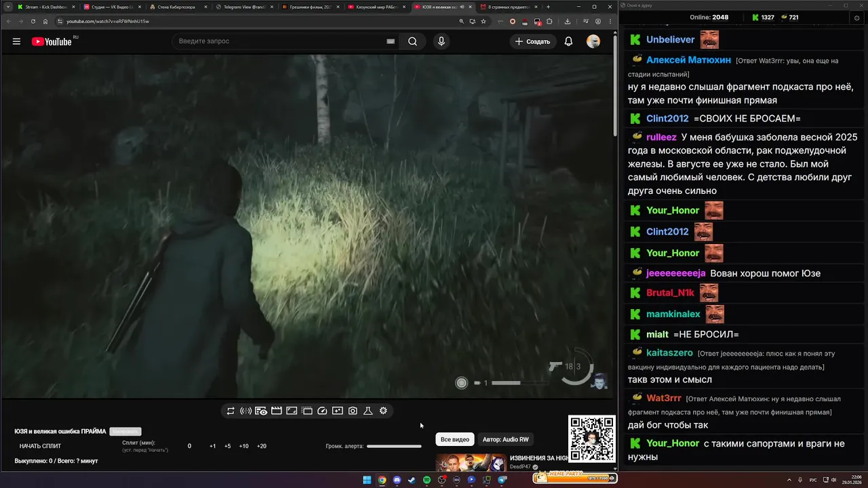Reload the current page
Image resolution: width=868 pixels, height=488 pixels.
[33, 21]
